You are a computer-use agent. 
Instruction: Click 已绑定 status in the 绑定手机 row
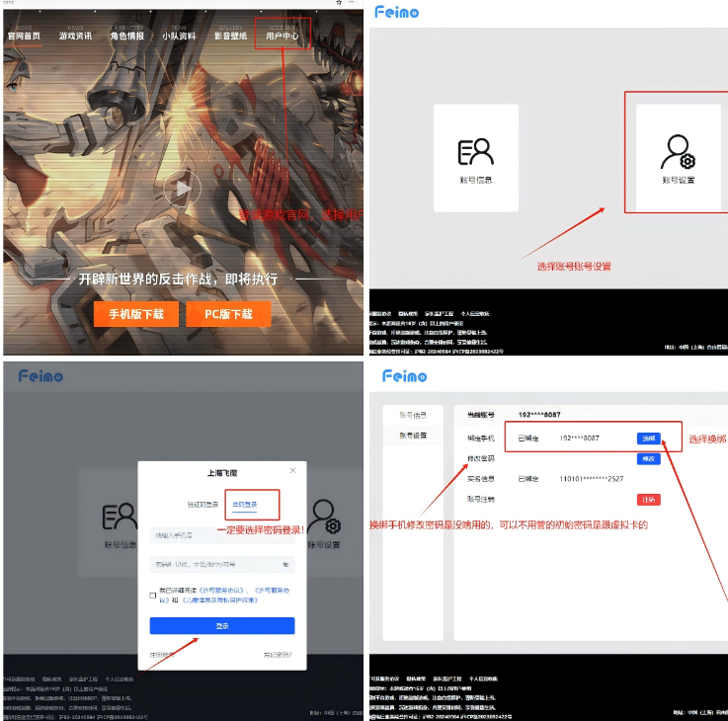[527, 438]
